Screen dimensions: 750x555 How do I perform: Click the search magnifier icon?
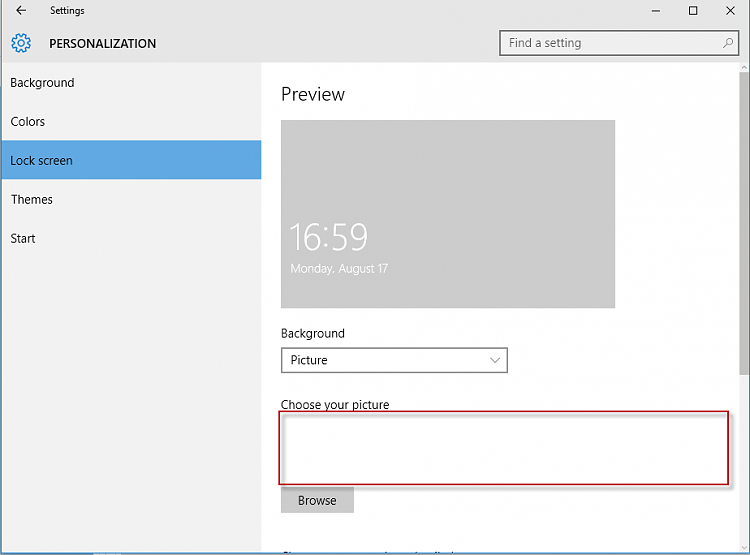click(x=728, y=43)
